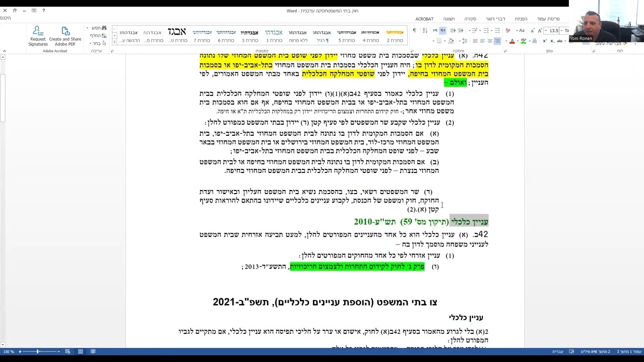Image resolution: width=644 pixels, height=362 pixels.
Task: Click the Sort icon in paragraph group
Action: (425, 31)
